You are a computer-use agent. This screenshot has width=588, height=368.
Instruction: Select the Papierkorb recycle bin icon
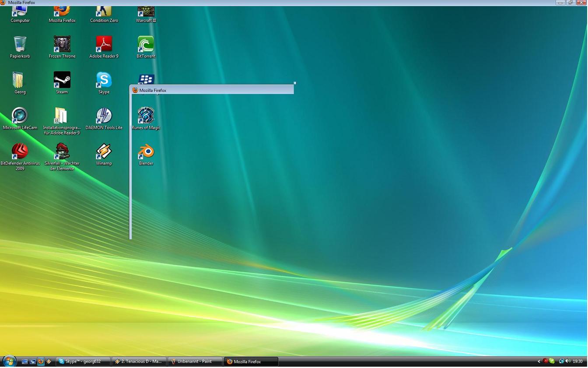pos(20,47)
